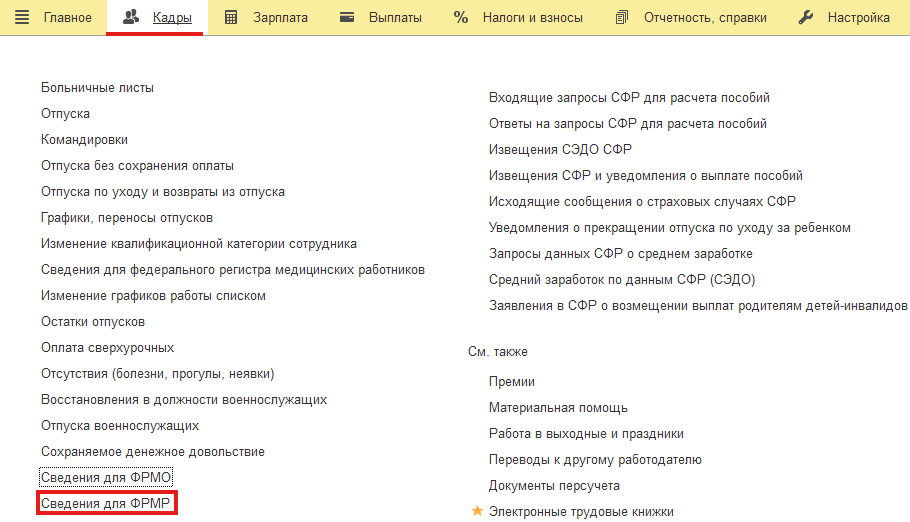This screenshot has height=522, width=910.
Task: Click the wrench icon for Настройка
Action: coord(806,17)
